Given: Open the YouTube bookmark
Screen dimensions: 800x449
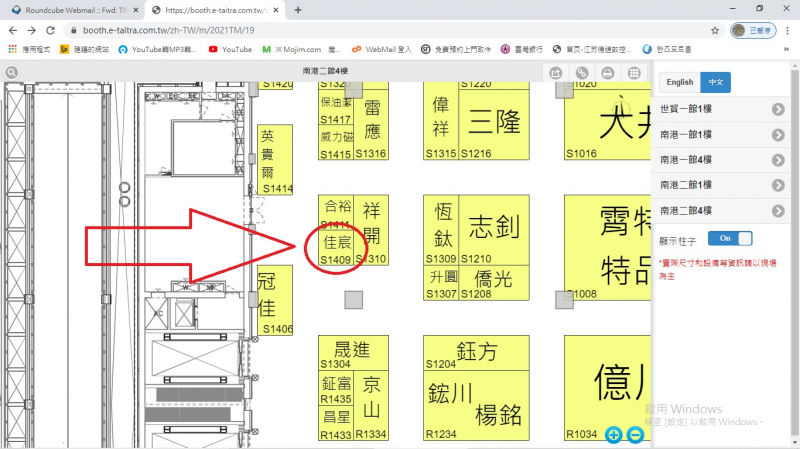Looking at the screenshot, I should (230, 48).
